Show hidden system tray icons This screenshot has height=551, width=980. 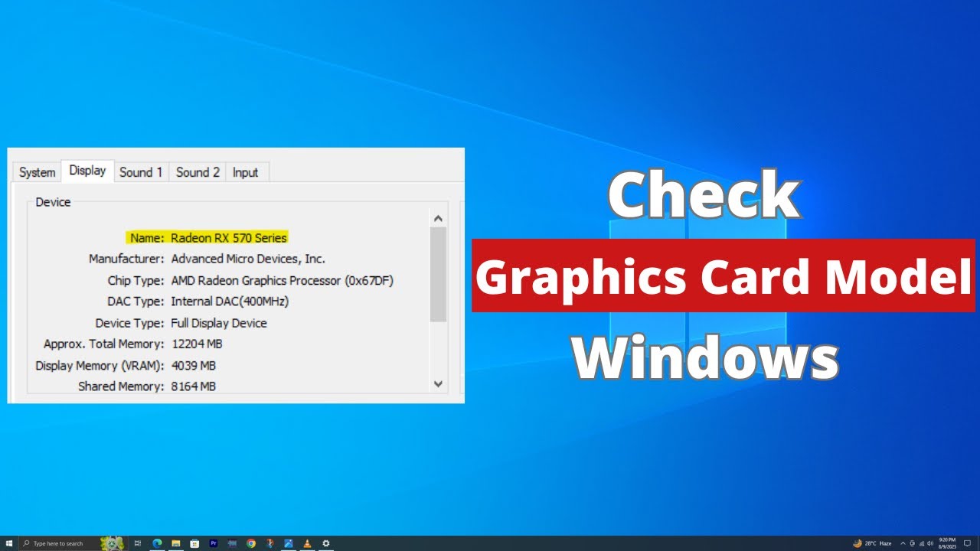(x=903, y=543)
